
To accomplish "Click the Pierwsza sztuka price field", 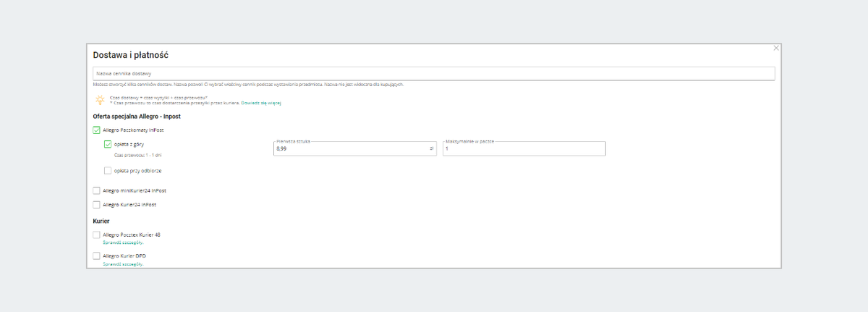I will [351, 148].
